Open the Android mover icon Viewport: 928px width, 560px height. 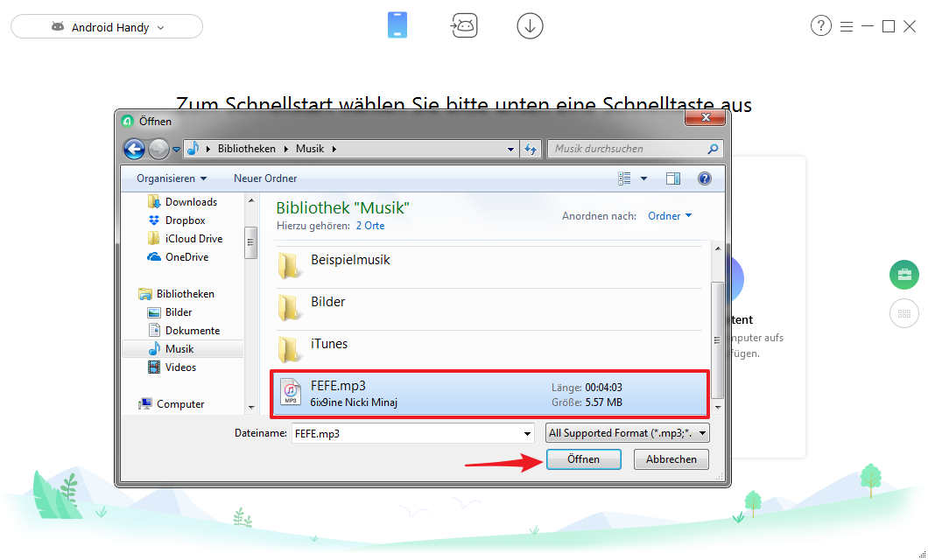[x=464, y=26]
